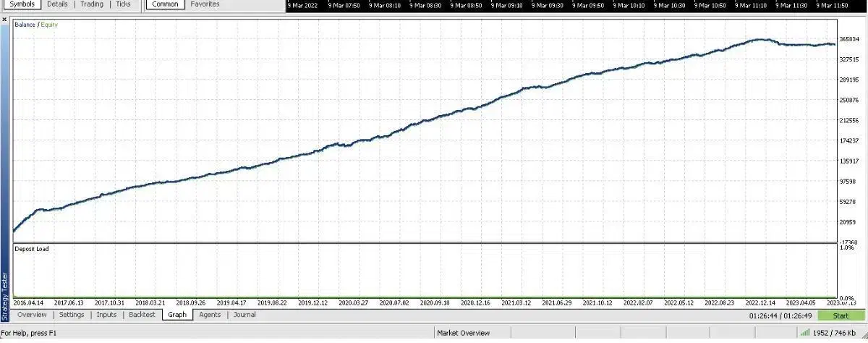Click the green Start button

coord(841,316)
